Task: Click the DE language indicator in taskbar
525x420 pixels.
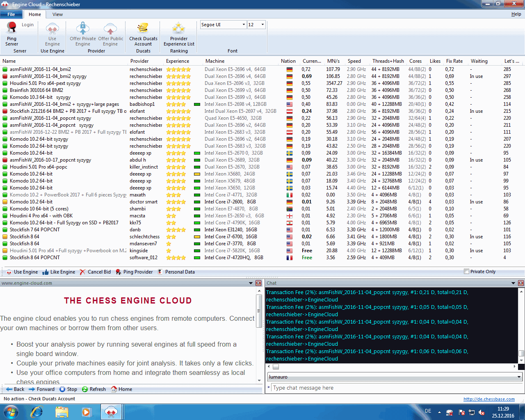Action: pos(428,411)
